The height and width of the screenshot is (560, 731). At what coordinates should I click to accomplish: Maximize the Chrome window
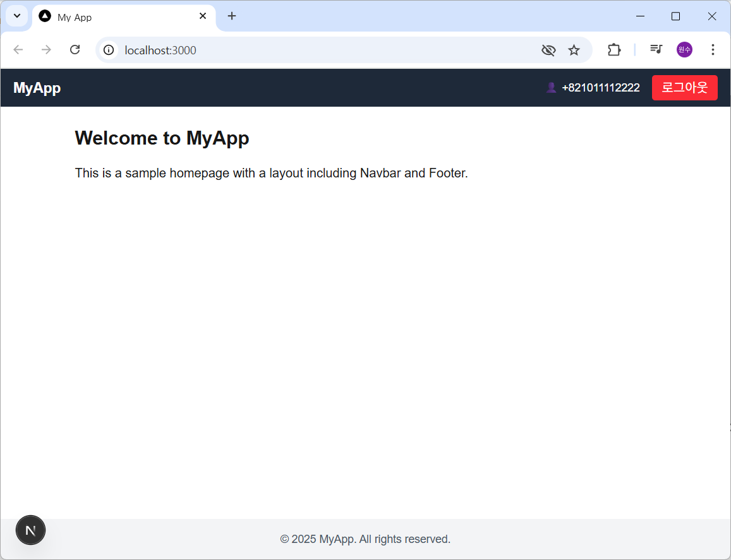tap(675, 16)
